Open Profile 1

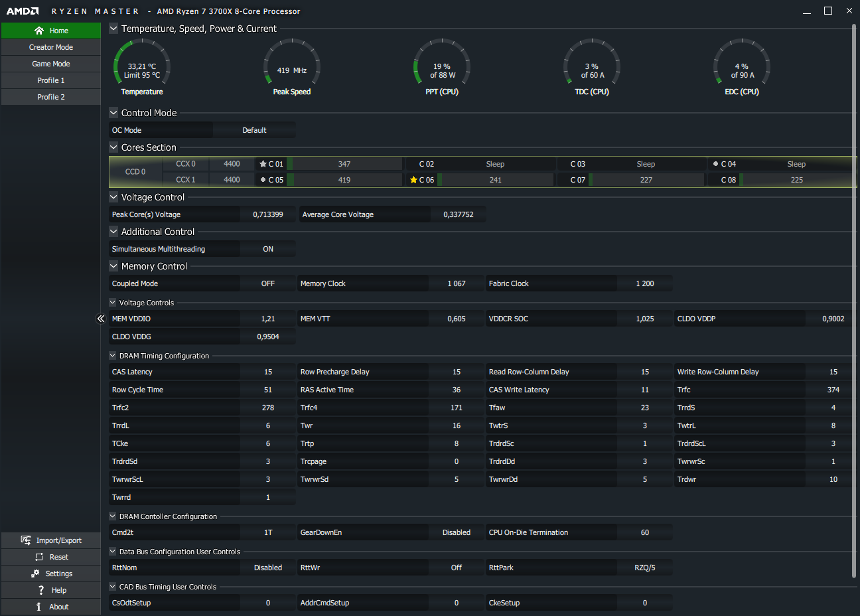click(51, 80)
